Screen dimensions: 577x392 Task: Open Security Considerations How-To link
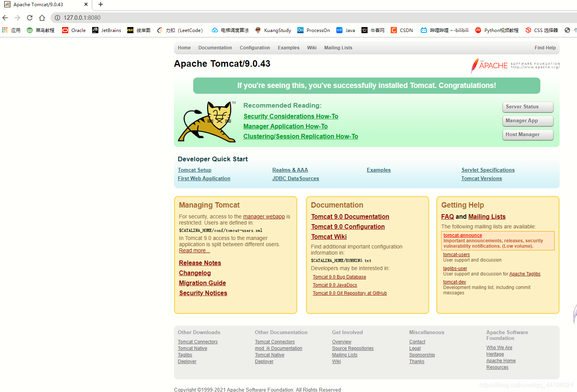(291, 116)
